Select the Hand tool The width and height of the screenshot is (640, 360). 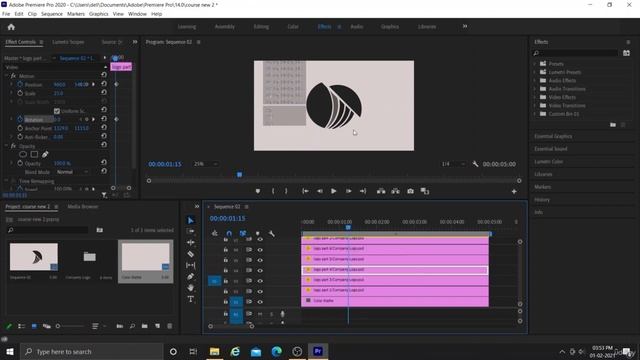(191, 288)
